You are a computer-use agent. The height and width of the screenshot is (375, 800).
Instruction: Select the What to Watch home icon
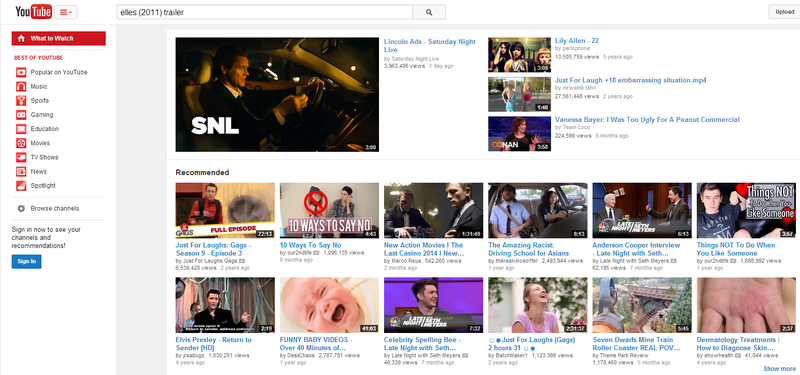pos(21,38)
